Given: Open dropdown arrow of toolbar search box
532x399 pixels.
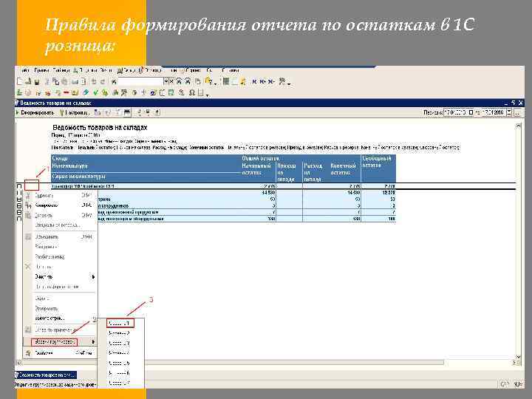Looking at the screenshot, I should [166, 81].
